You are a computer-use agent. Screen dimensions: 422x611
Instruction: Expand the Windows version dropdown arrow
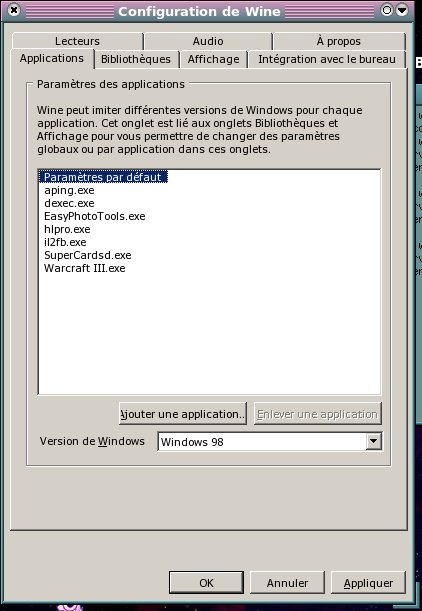pyautogui.click(x=373, y=441)
